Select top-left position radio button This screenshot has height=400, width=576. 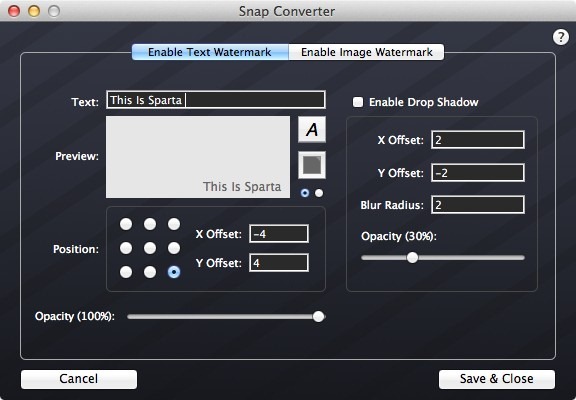[x=126, y=224]
